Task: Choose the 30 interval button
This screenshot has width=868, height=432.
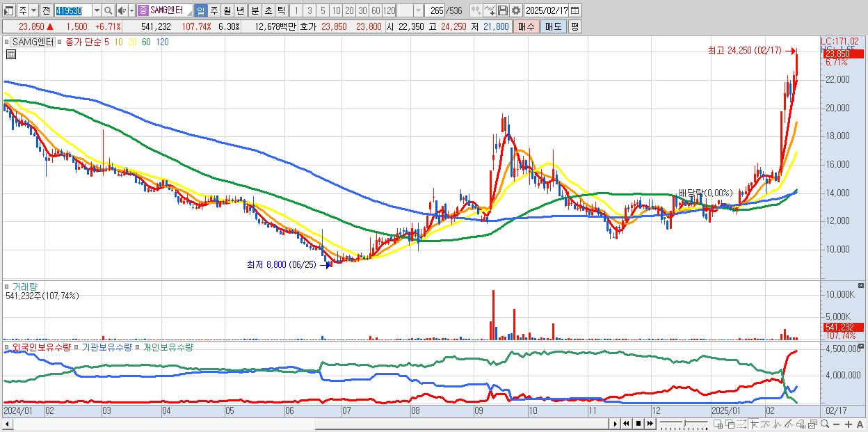Action: click(362, 10)
